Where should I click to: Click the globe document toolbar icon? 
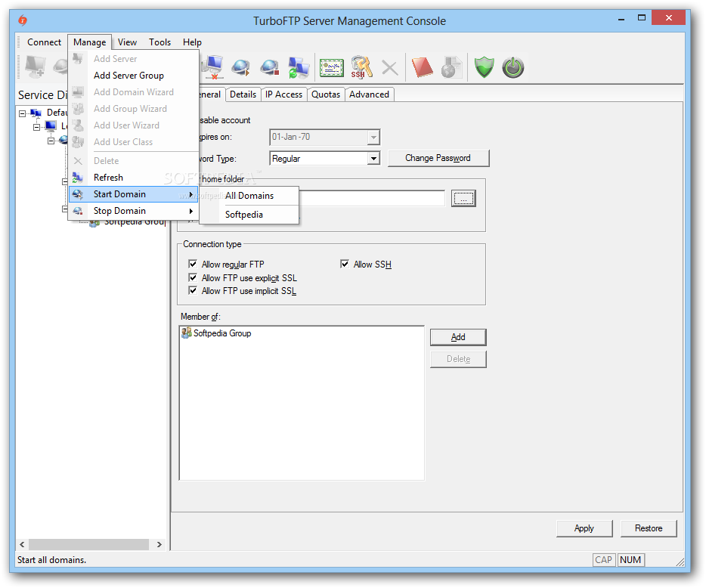coord(451,67)
